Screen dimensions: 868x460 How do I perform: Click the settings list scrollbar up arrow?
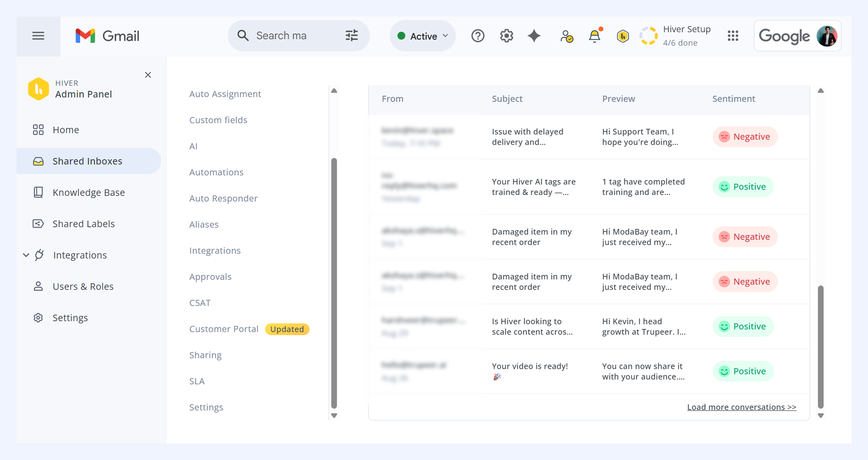(x=334, y=91)
